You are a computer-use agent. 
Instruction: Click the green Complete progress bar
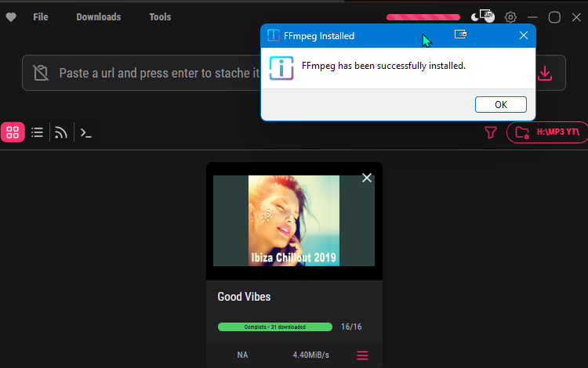point(275,327)
